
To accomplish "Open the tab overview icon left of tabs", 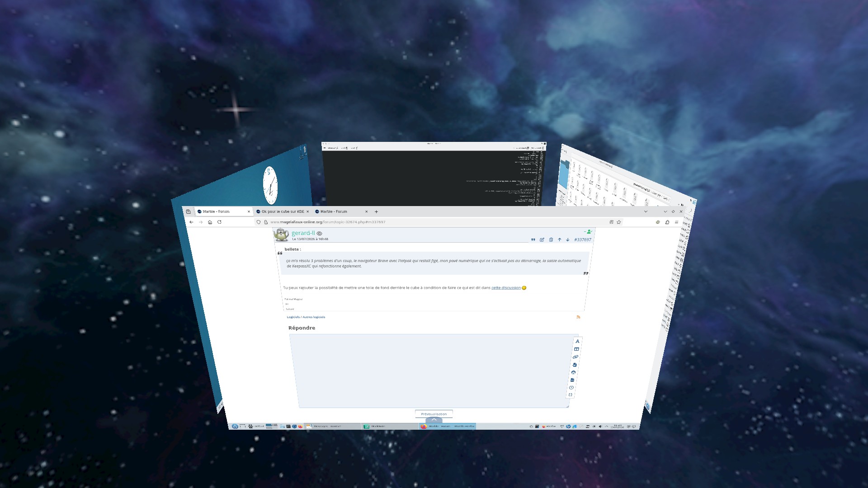I will (x=188, y=211).
